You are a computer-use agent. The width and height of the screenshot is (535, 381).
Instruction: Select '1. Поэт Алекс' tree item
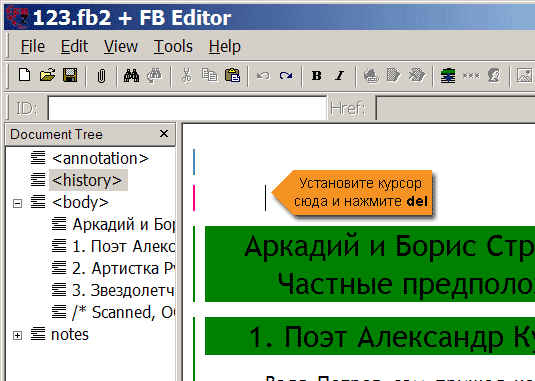[x=124, y=246]
